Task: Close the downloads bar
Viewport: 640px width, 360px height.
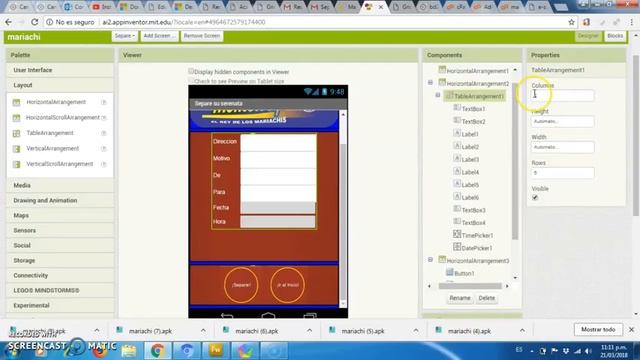Action: point(631,329)
